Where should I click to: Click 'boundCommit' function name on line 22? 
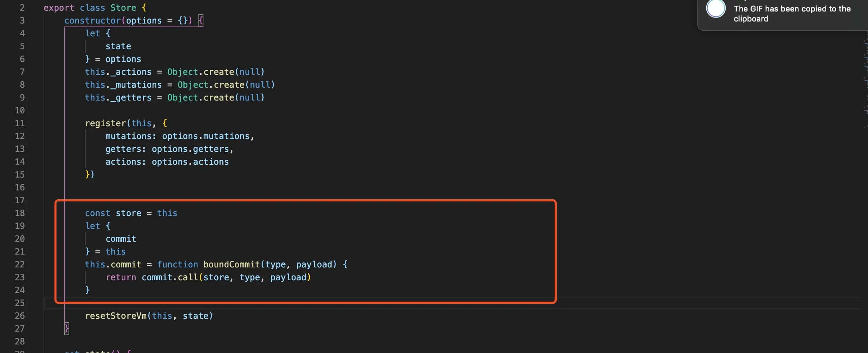(231, 265)
